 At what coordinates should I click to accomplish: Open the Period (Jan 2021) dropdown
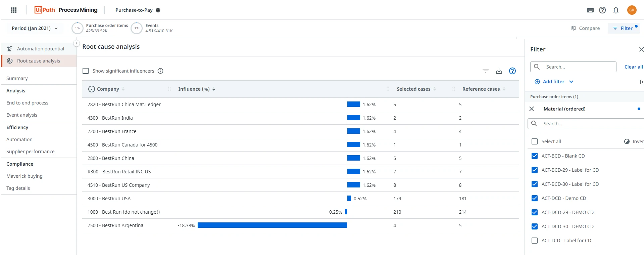35,28
